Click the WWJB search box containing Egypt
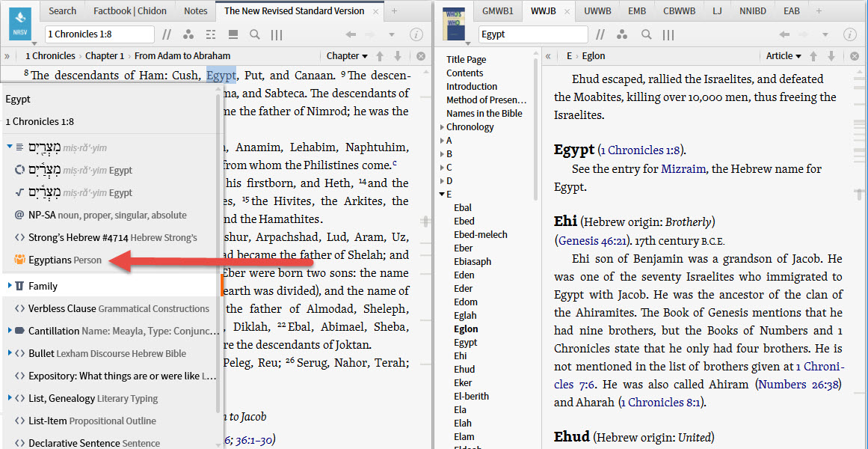The image size is (868, 449). 533,34
